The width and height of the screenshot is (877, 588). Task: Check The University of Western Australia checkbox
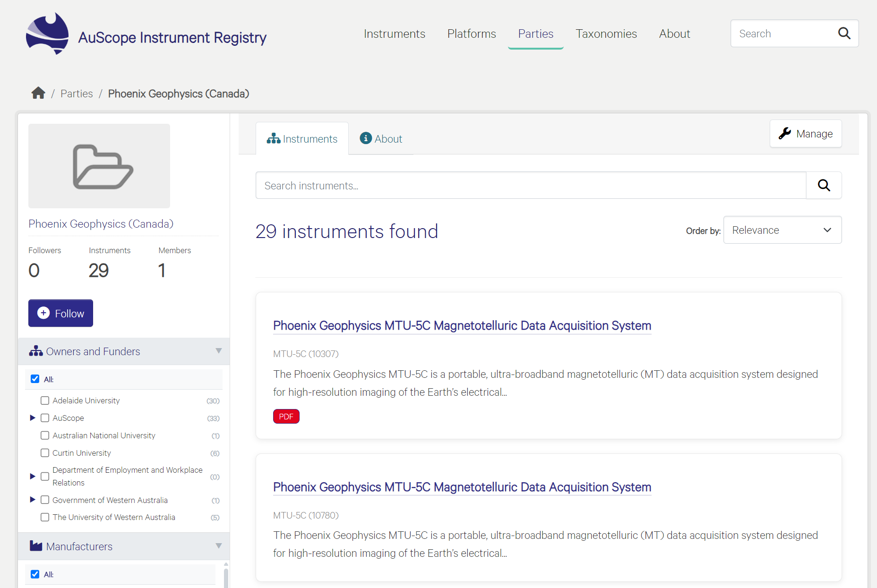pyautogui.click(x=45, y=517)
